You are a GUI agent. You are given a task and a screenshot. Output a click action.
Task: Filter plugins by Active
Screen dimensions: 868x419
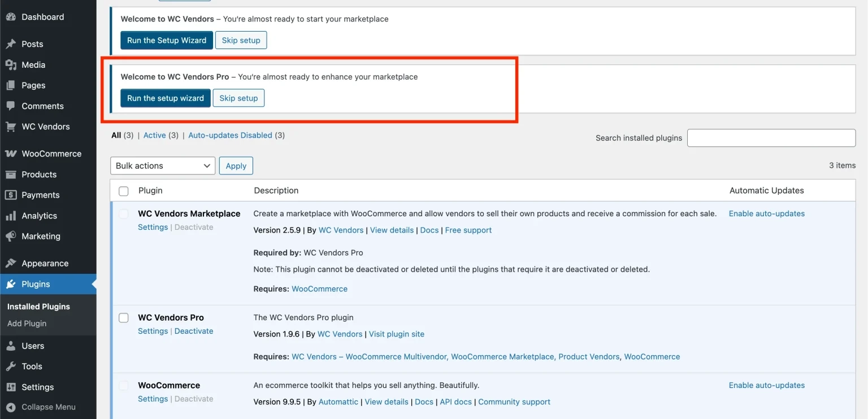point(155,136)
